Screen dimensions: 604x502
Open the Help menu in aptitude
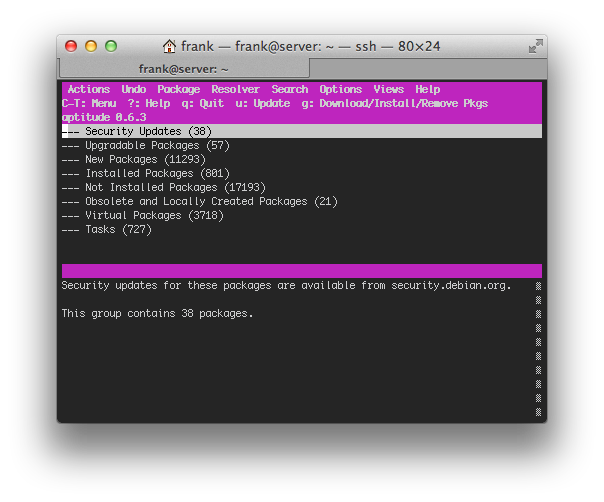(428, 90)
